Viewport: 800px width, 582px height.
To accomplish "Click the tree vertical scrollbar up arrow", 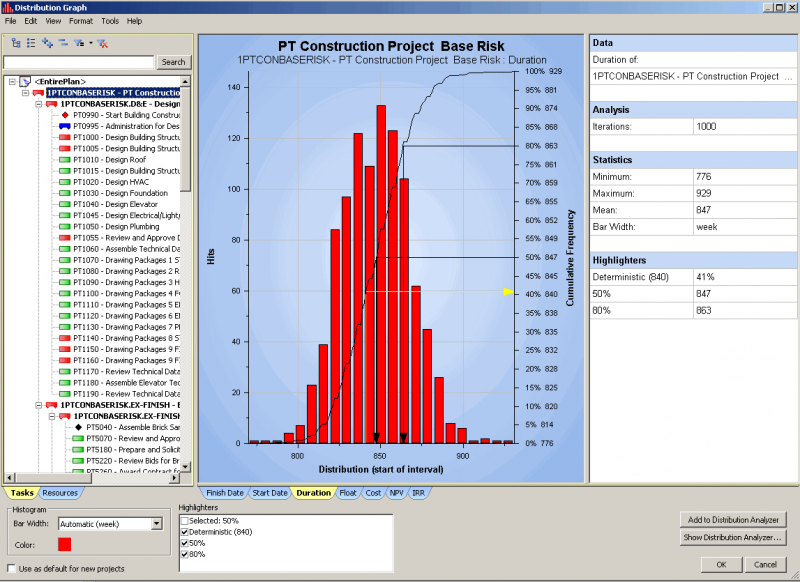I will click(185, 82).
